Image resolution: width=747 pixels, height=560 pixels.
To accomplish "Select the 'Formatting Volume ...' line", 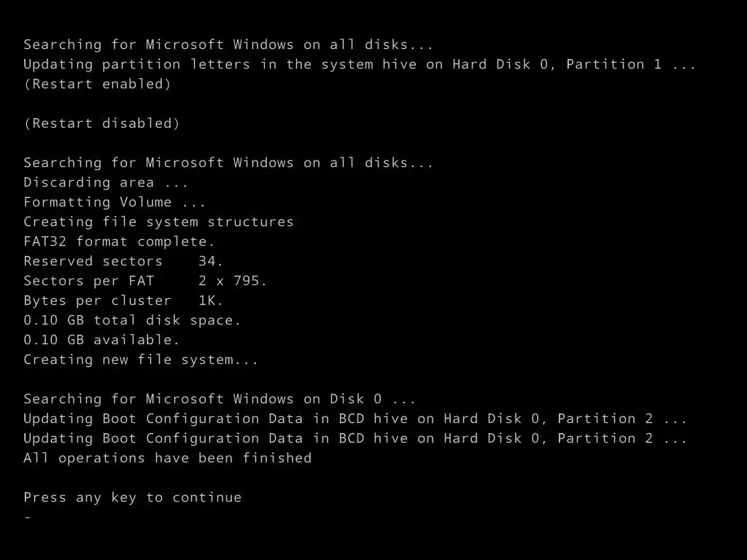I will (x=115, y=202).
